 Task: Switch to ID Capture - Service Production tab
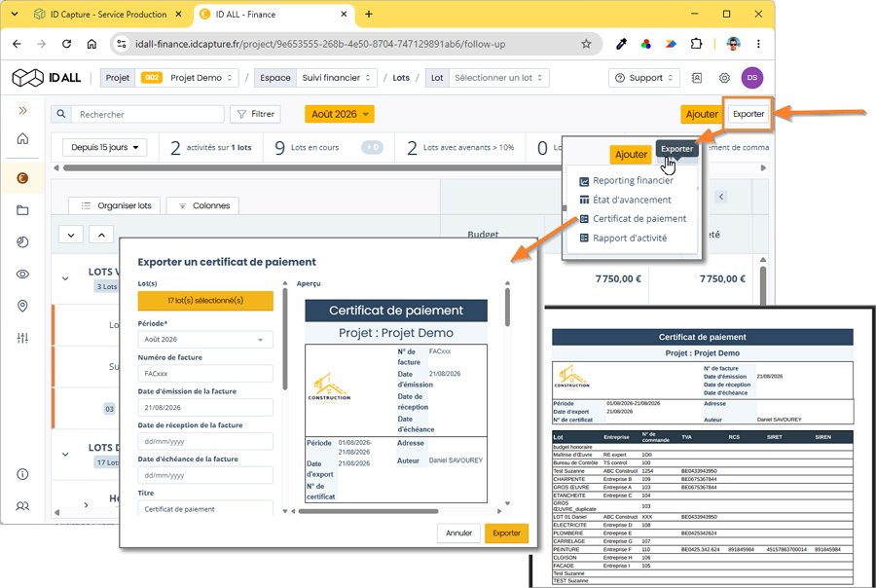coord(108,14)
